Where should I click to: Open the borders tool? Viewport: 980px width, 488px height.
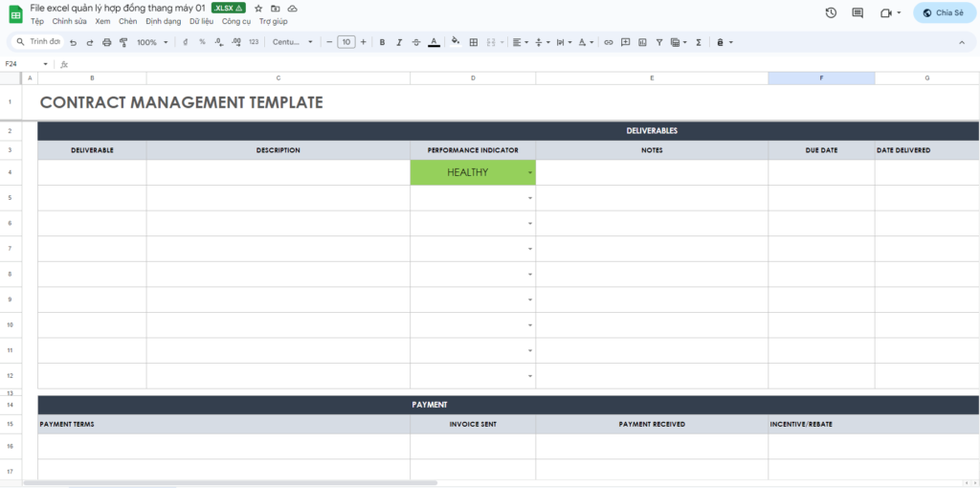click(474, 42)
